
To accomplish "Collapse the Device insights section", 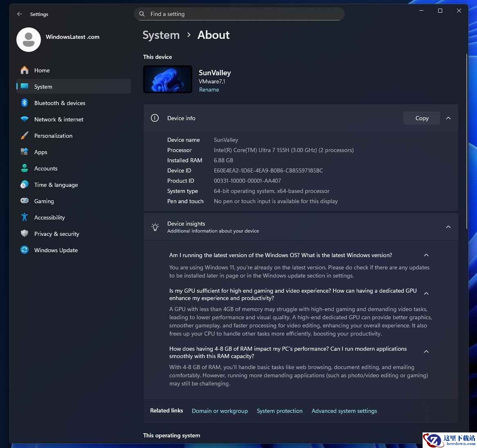I will (x=448, y=227).
